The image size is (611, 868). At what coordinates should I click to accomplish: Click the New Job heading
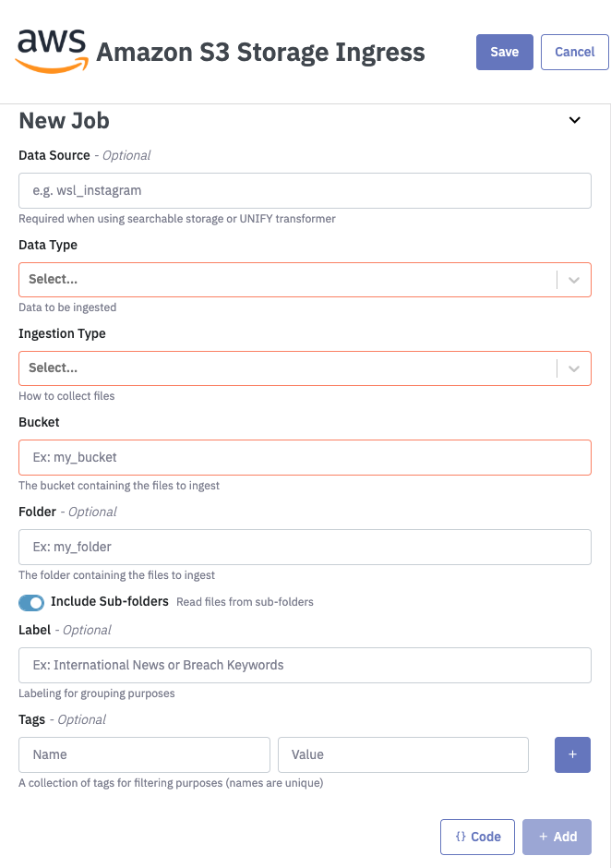[65, 120]
